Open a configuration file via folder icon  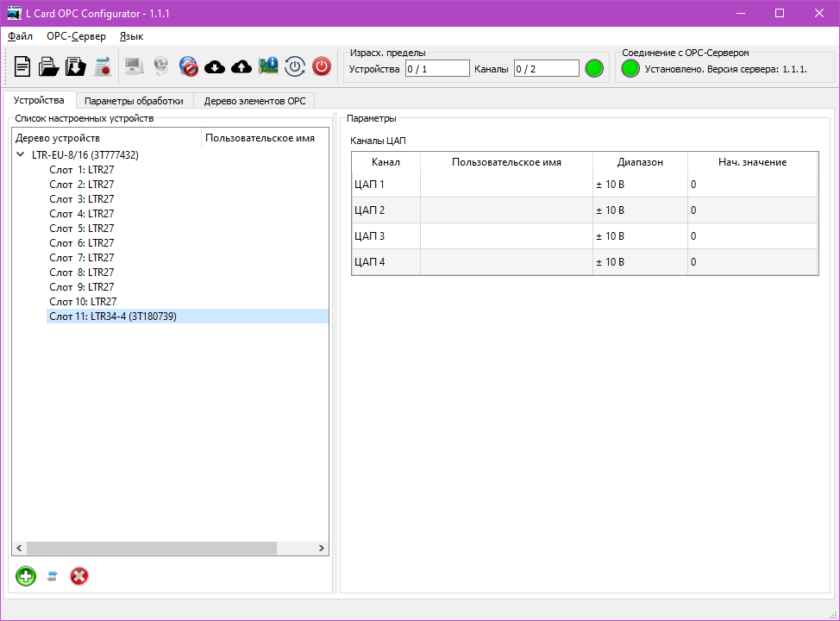pyautogui.click(x=49, y=67)
